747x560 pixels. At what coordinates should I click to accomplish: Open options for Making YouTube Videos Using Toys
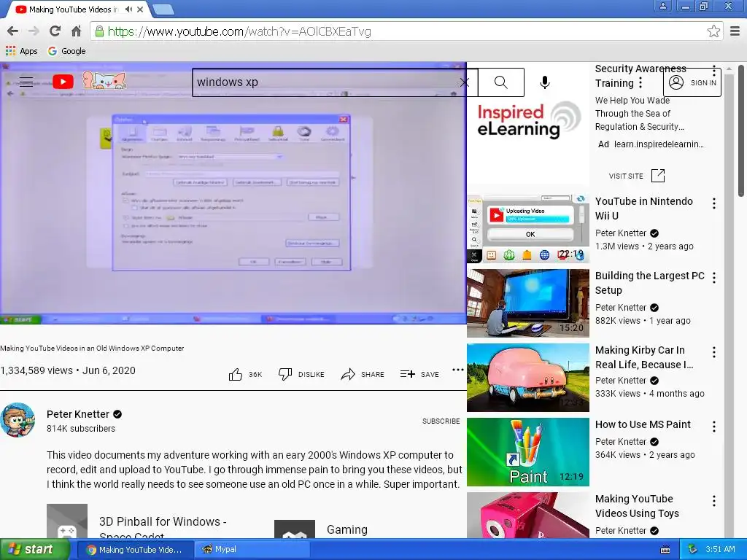713,501
